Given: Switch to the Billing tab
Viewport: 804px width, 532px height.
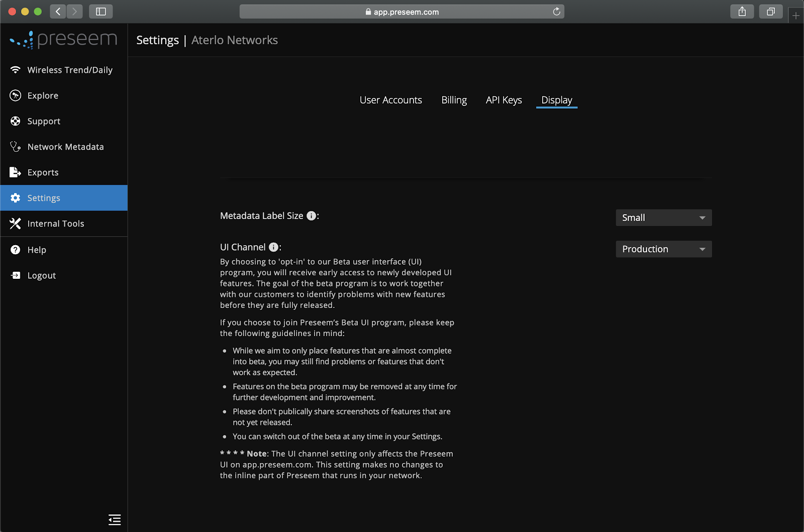Looking at the screenshot, I should coord(454,100).
